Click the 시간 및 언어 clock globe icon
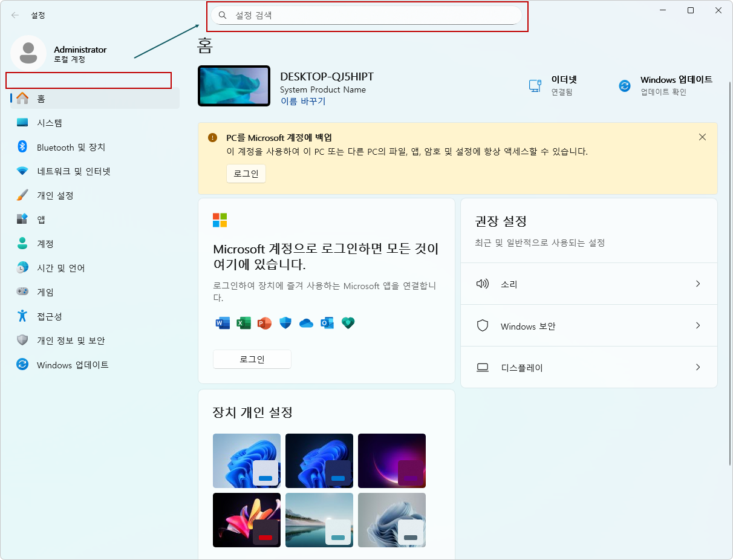 (x=22, y=268)
